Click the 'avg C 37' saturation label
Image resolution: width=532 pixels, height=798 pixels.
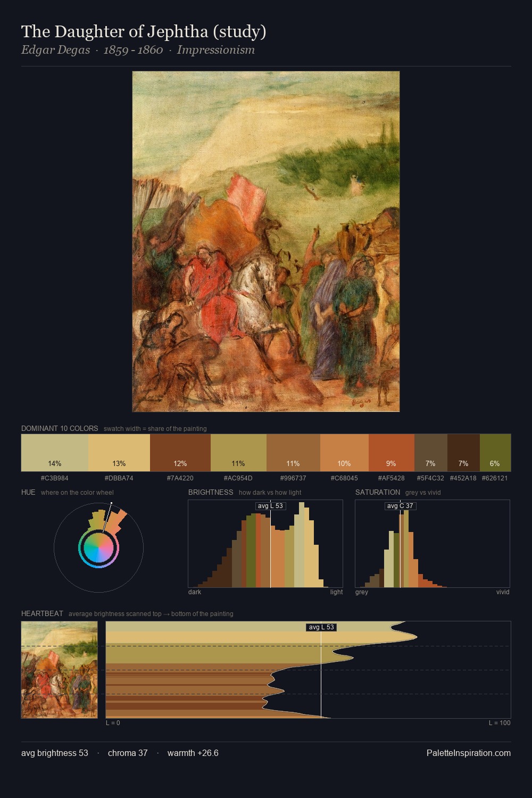click(x=400, y=506)
